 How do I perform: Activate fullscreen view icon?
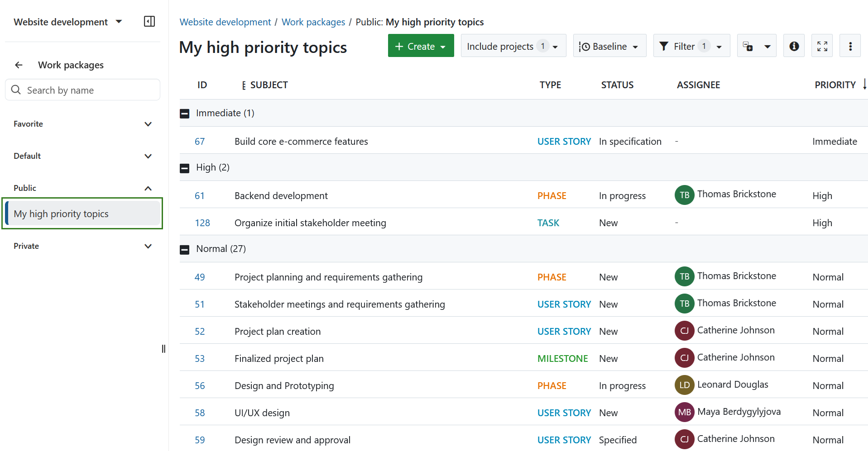click(x=822, y=46)
